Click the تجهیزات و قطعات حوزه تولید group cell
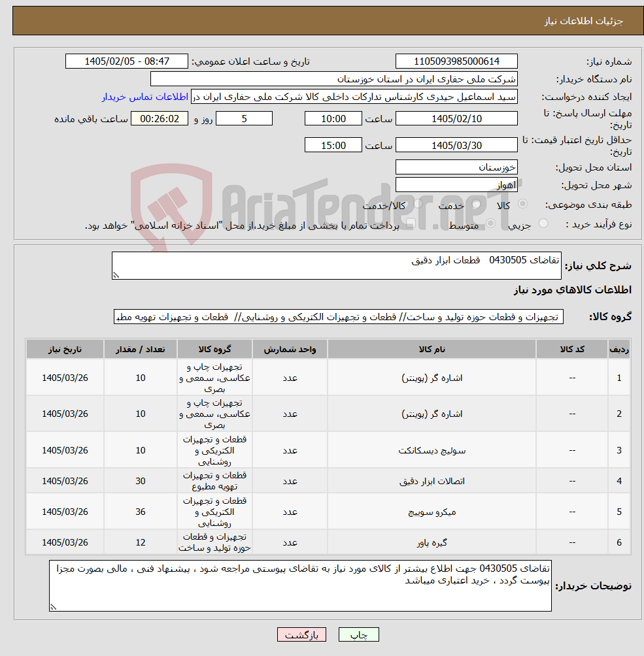644x656 pixels. [214, 542]
